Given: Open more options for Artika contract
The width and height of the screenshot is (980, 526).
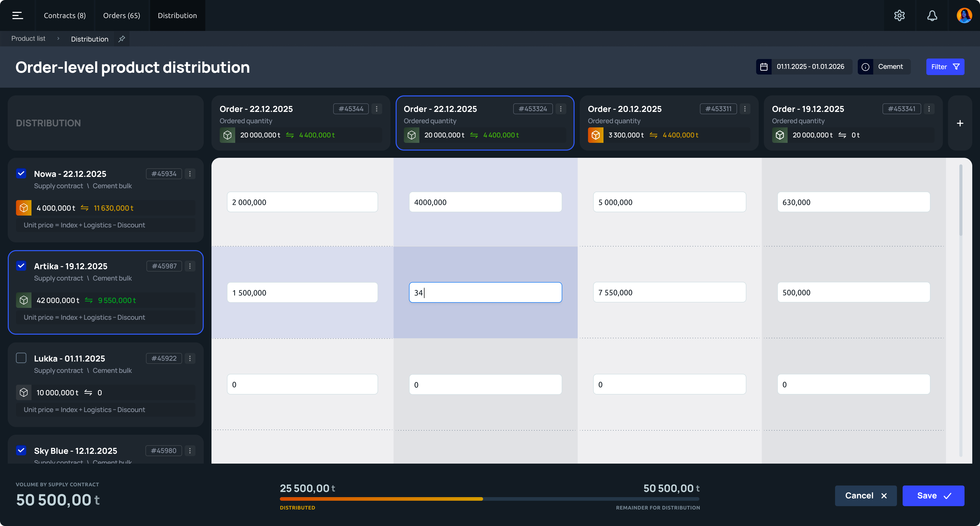Looking at the screenshot, I should click(190, 266).
